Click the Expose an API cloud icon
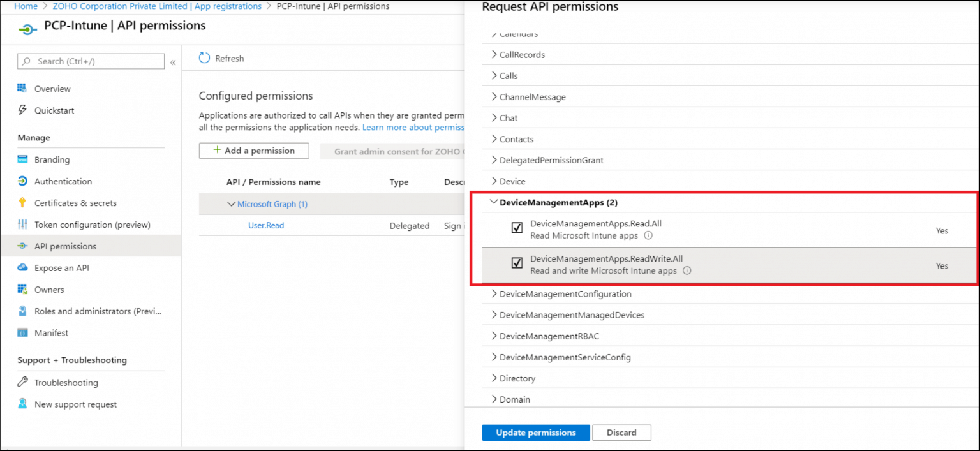Image resolution: width=980 pixels, height=451 pixels. pyautogui.click(x=22, y=268)
